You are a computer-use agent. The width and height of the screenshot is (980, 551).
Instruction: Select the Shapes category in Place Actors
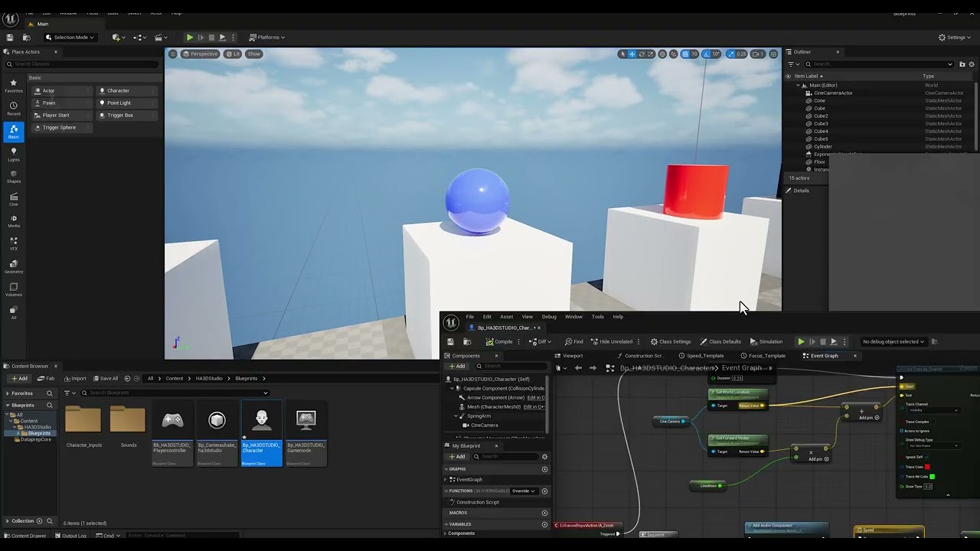[14, 176]
